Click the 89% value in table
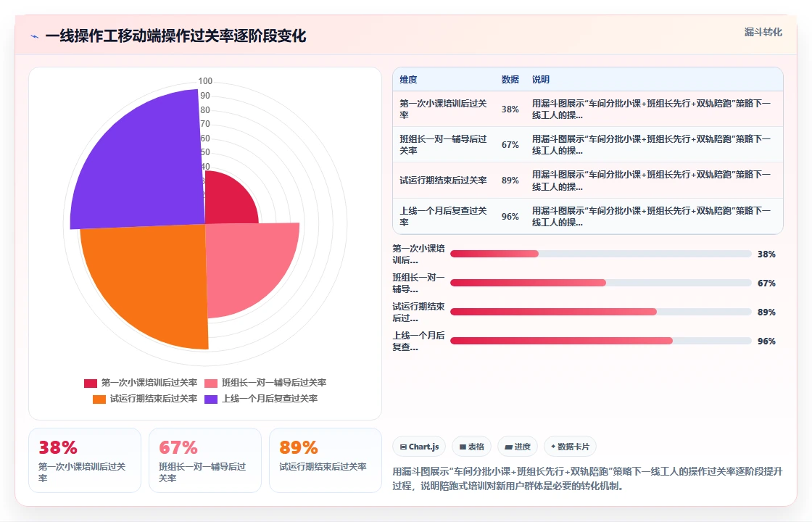This screenshot has width=812, height=522. tap(510, 181)
